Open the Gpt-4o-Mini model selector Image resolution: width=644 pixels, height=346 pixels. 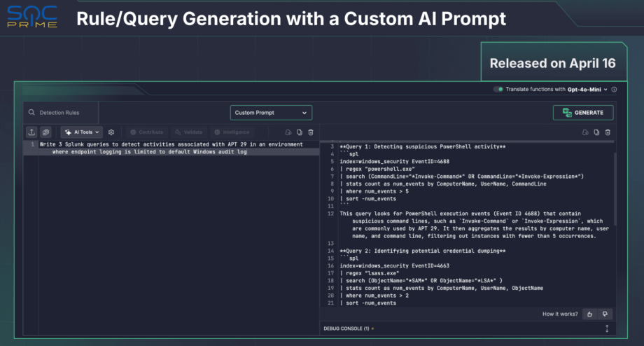coord(587,90)
